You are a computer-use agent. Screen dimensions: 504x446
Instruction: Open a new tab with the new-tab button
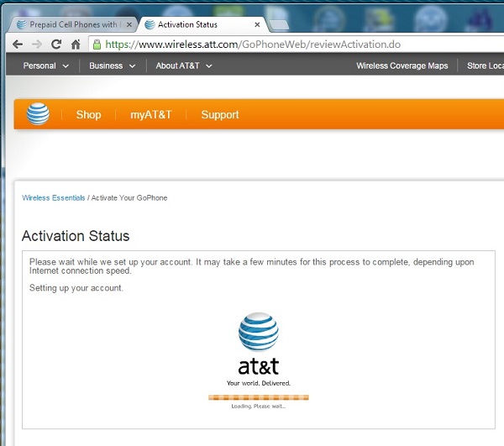point(278,25)
